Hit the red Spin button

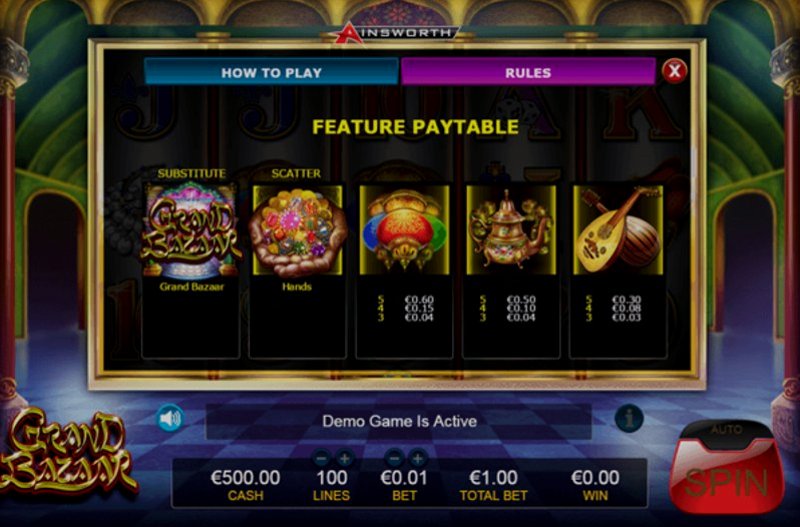coord(726,479)
